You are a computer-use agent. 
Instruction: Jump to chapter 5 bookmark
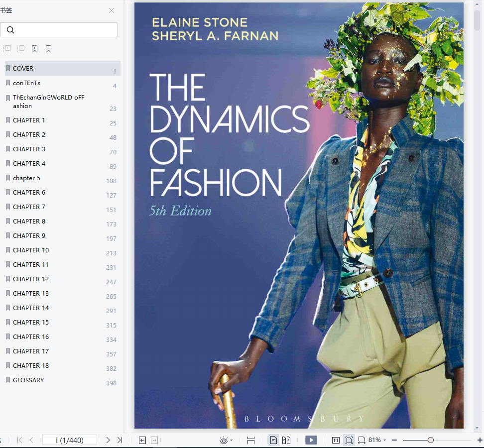pyautogui.click(x=63, y=178)
